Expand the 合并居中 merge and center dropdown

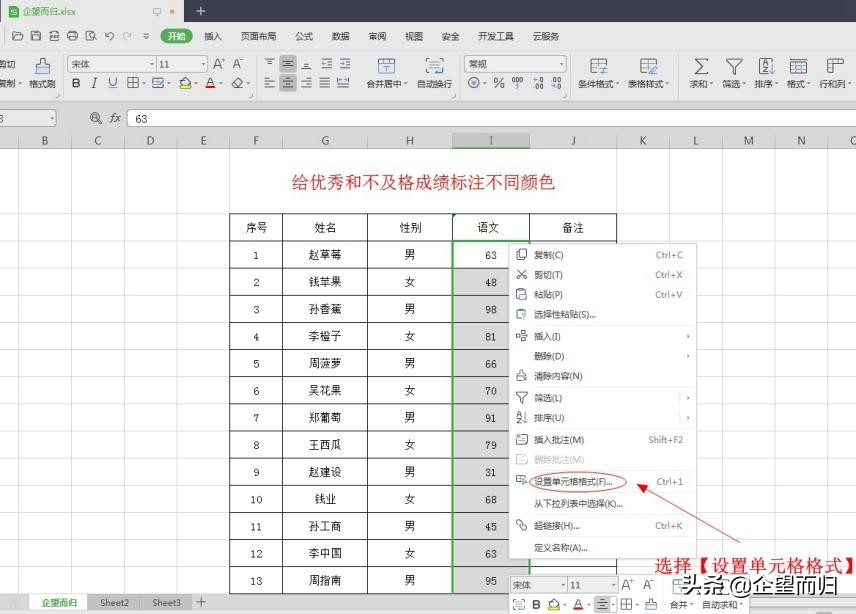[x=406, y=84]
